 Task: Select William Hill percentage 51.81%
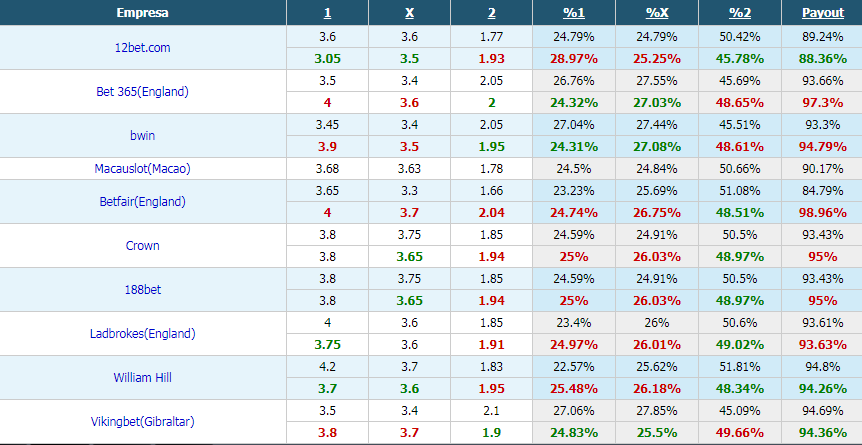point(739,367)
